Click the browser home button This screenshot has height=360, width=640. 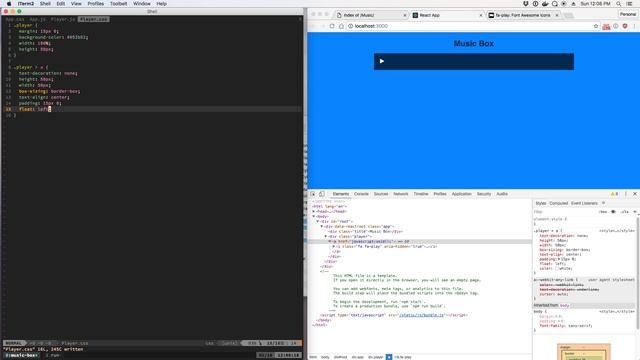(x=341, y=26)
